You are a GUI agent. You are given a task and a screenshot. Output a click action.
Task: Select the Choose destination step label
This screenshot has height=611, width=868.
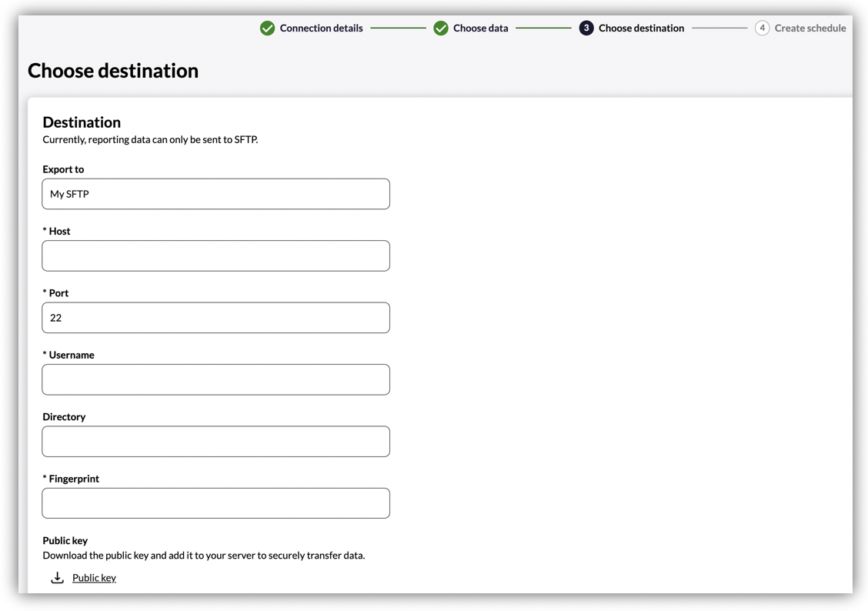tap(641, 28)
